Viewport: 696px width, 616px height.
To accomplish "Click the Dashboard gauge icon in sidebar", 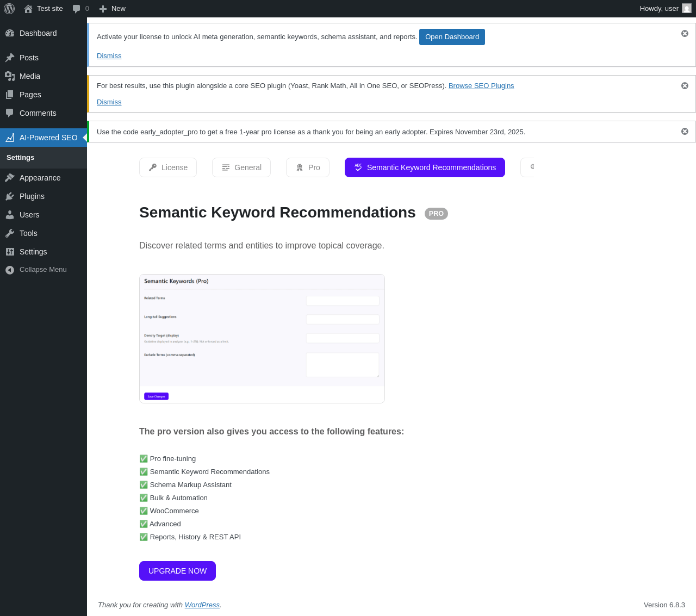I will pos(10,33).
